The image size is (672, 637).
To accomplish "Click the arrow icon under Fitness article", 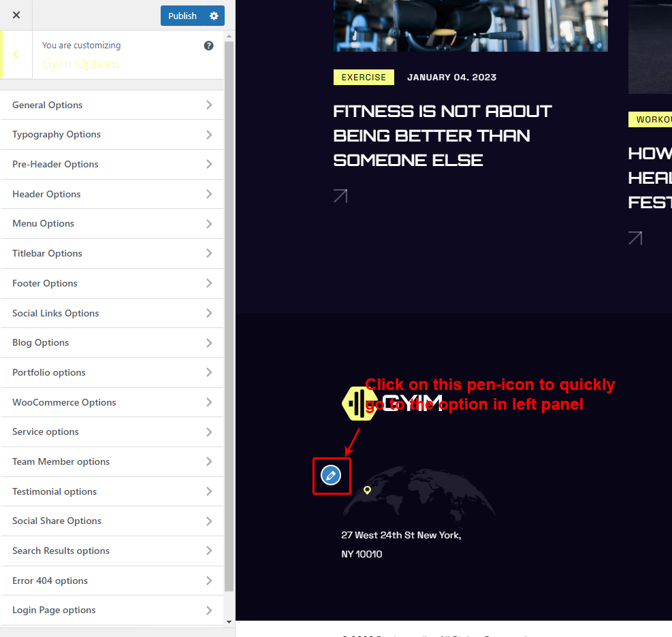I will point(340,196).
